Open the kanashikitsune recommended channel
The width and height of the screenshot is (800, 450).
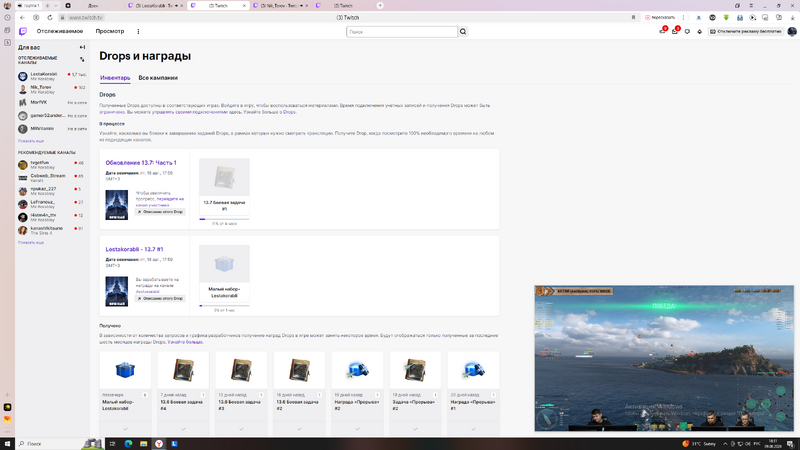pyautogui.click(x=52, y=230)
